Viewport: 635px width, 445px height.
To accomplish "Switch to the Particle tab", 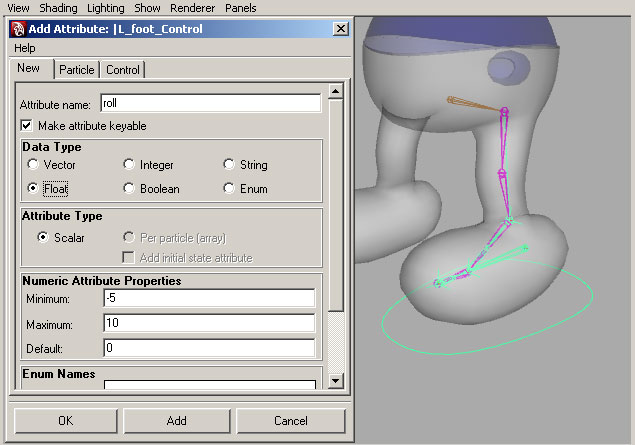I will tap(76, 69).
